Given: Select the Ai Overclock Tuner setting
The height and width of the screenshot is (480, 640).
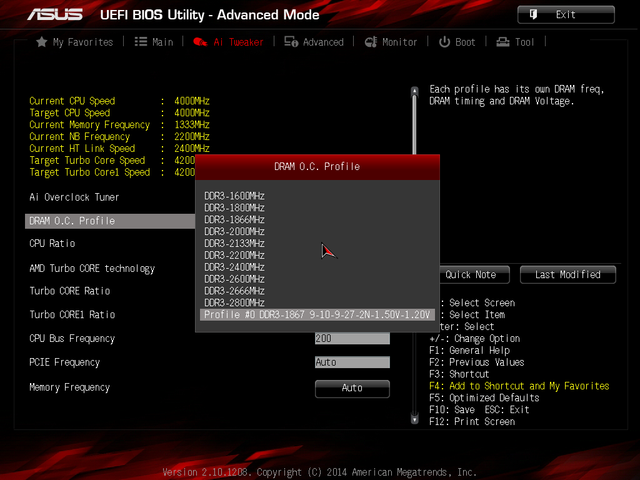Looking at the screenshot, I should (74, 197).
